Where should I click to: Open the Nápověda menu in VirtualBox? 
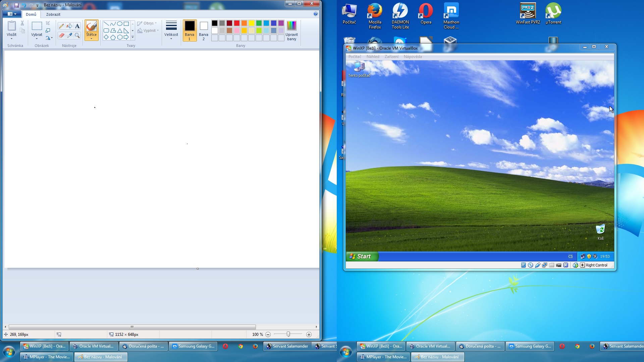[413, 57]
